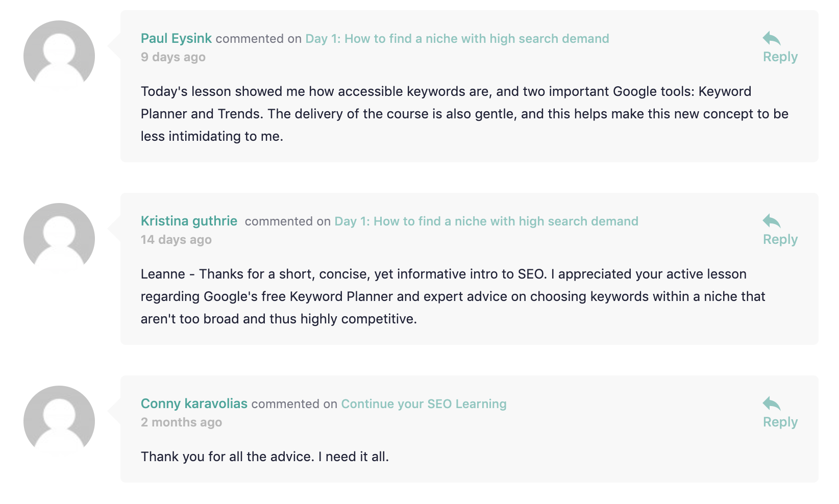
Task: Click Reply text on Kristina guthrie's comment
Action: pyautogui.click(x=780, y=240)
